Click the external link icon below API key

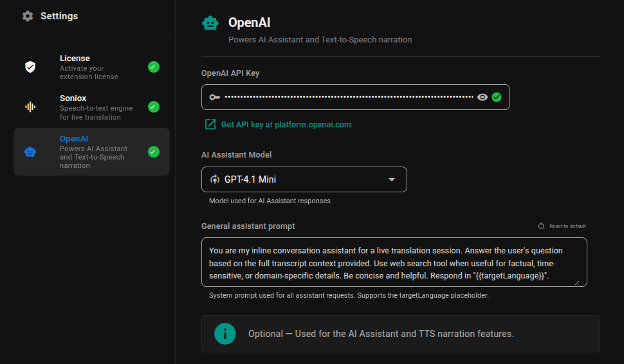pos(210,125)
